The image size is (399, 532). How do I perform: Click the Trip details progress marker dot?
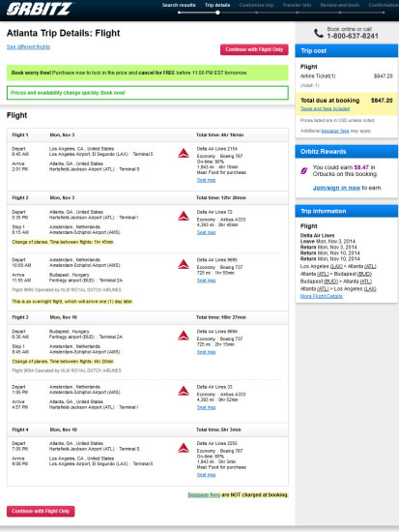[x=217, y=13]
